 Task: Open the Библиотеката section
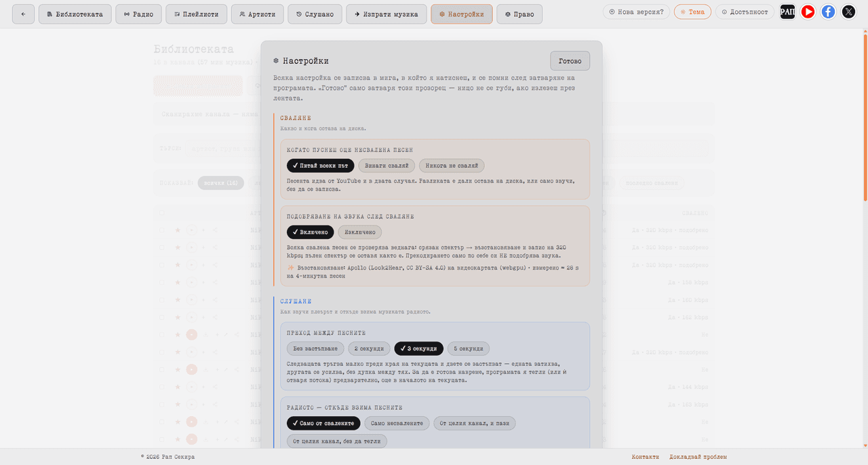[x=75, y=14]
